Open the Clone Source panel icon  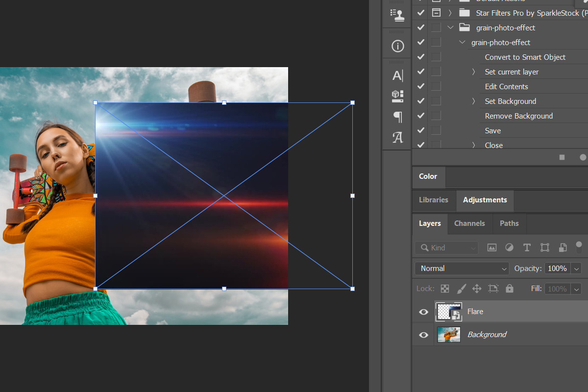pyautogui.click(x=397, y=15)
